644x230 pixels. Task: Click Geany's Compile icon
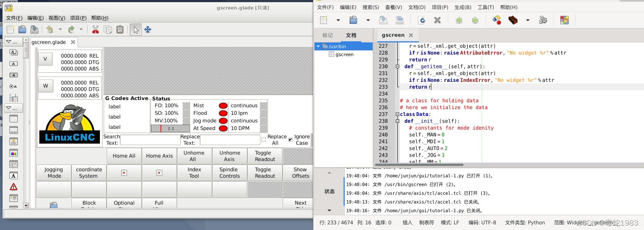pyautogui.click(x=497, y=20)
